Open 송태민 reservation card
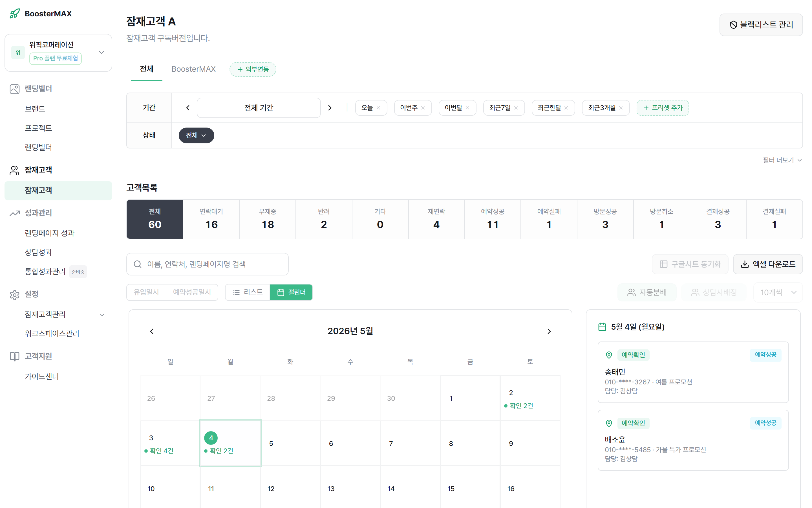The width and height of the screenshot is (812, 508). [693, 372]
